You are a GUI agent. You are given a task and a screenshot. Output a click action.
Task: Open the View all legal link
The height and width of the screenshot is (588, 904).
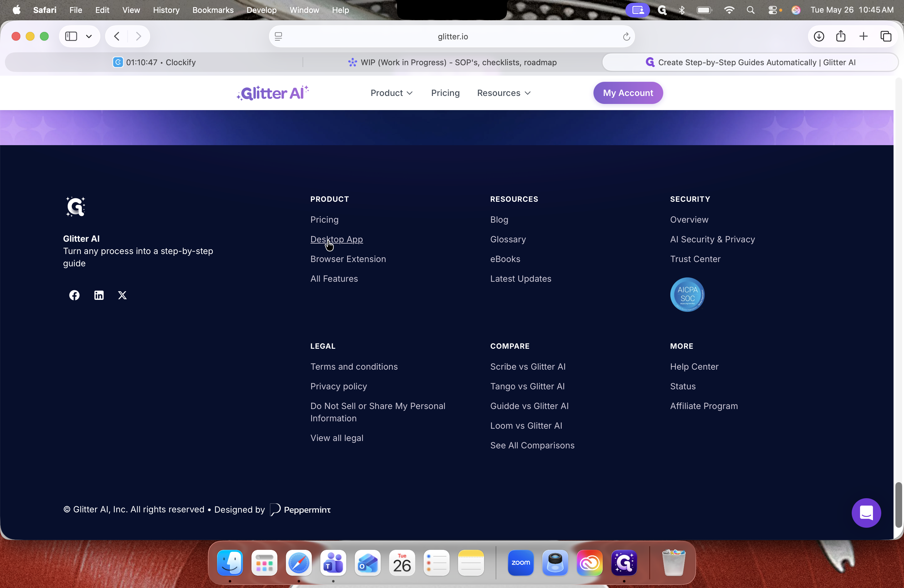pyautogui.click(x=336, y=438)
